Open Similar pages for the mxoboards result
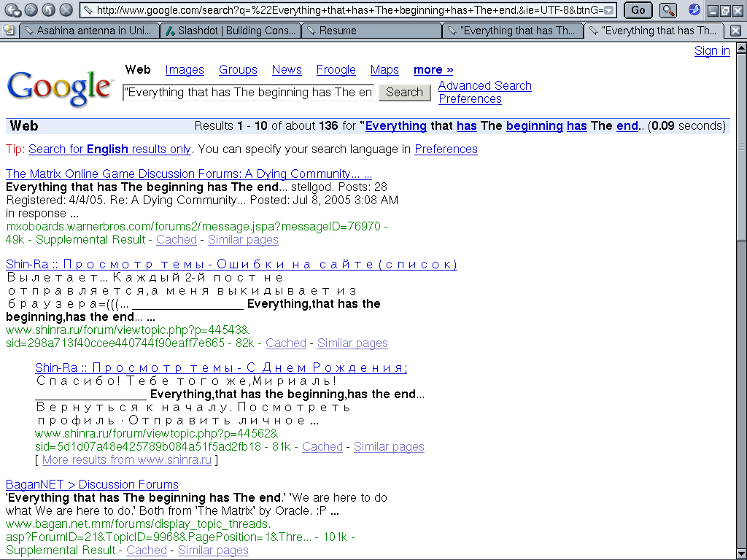747x560 pixels. pos(243,239)
